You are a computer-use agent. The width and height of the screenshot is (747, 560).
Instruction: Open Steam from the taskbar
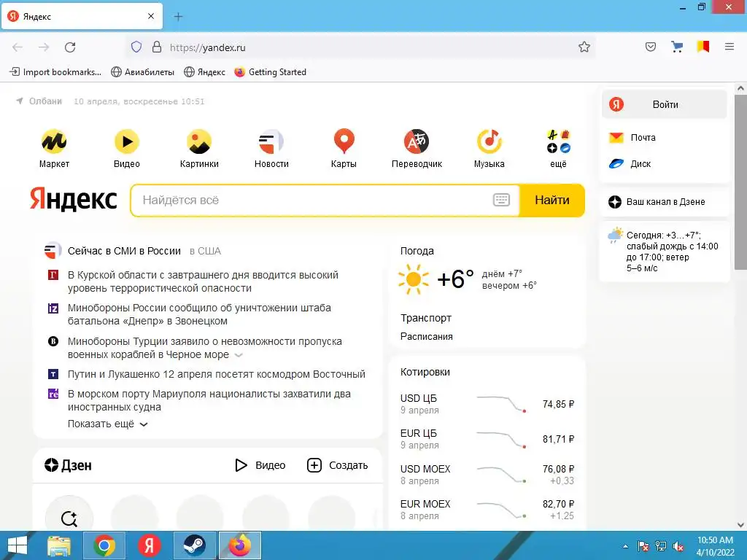click(194, 545)
